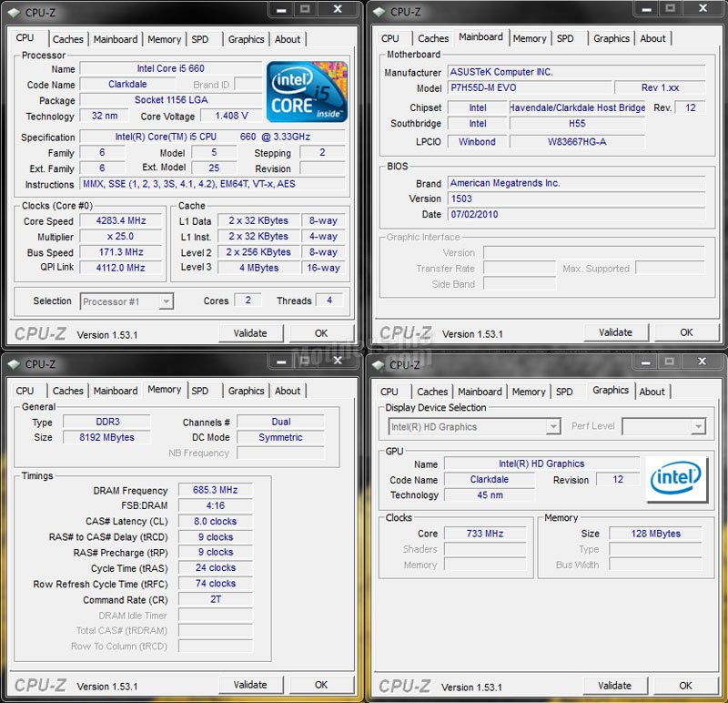728x703 pixels.
Task: Click OK in the Mainboard window
Action: (x=686, y=332)
